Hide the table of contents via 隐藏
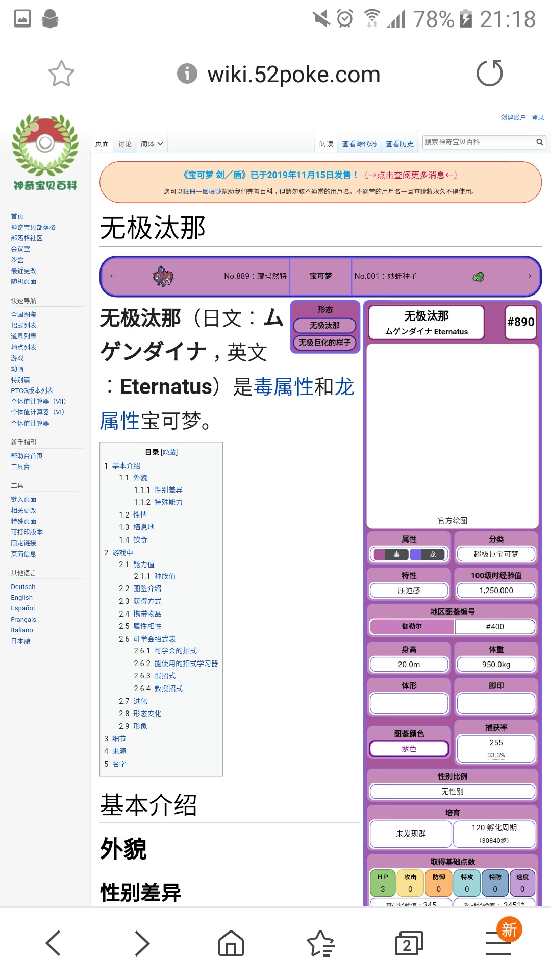 tap(169, 452)
